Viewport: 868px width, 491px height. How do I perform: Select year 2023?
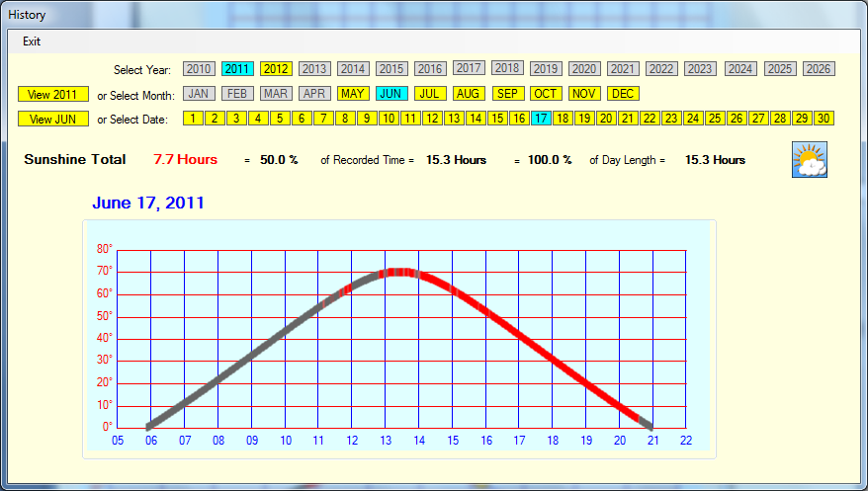click(x=700, y=68)
